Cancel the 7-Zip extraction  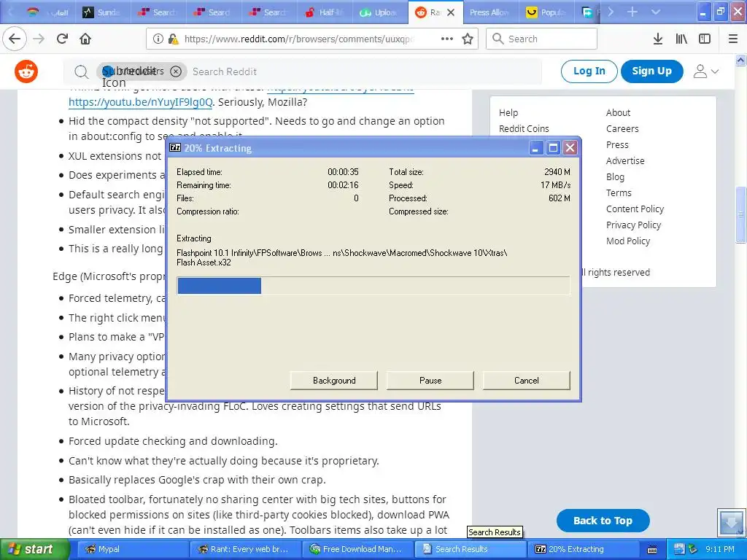point(527,381)
